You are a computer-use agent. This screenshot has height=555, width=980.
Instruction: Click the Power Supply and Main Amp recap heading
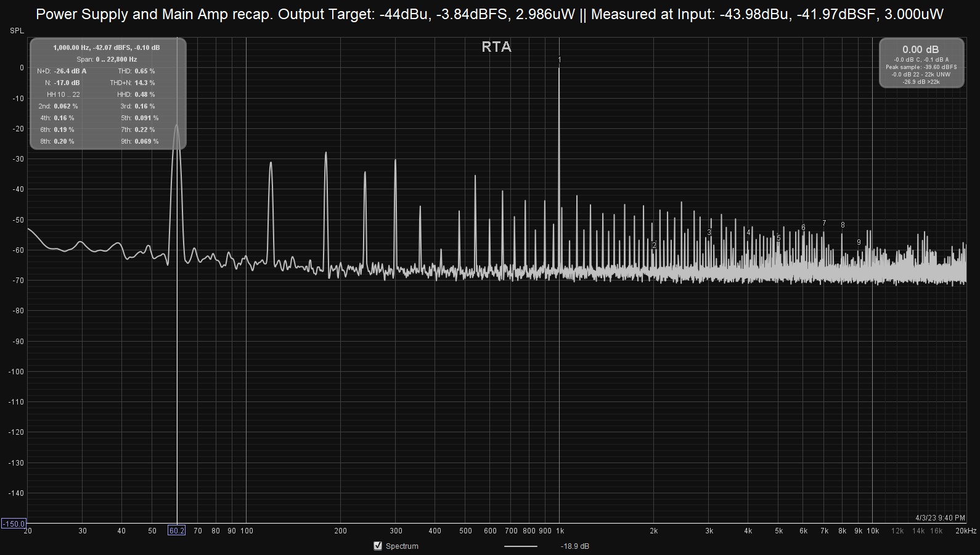[x=490, y=14]
